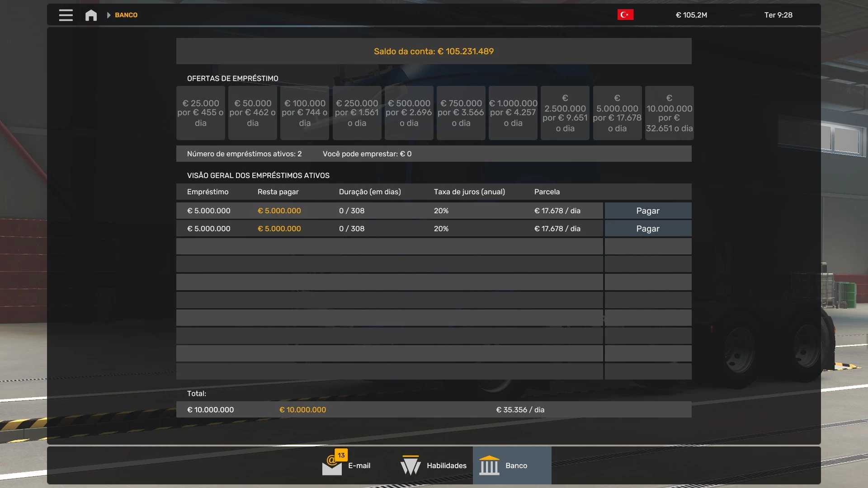Screen dimensions: 868x488
Task: Click the breadcrumb arrow before BANCO
Action: [x=108, y=15]
